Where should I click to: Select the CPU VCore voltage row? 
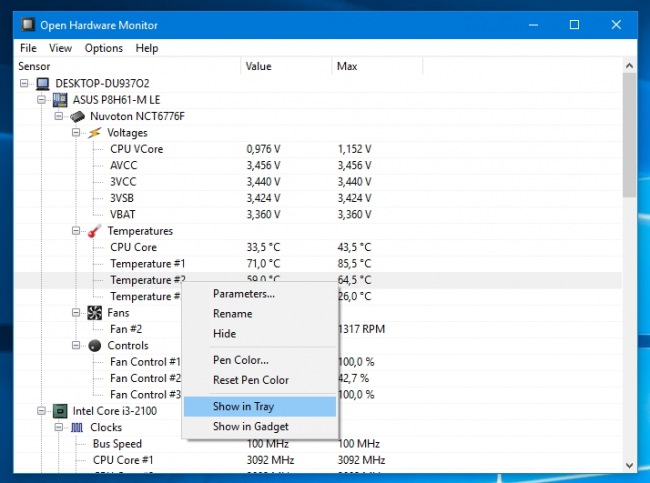click(318, 149)
